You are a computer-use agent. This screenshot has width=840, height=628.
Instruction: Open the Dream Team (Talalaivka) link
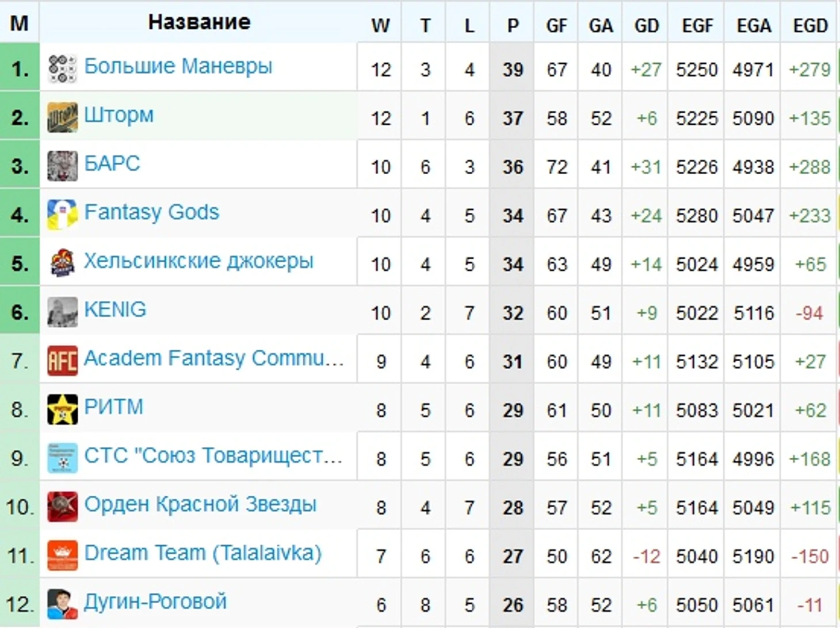[203, 553]
